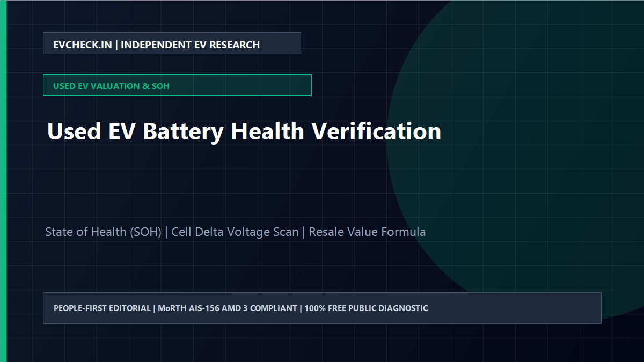Click the PEOPLE-FIRST EDITORIAL footer banner
The height and width of the screenshot is (362, 644).
point(322,308)
